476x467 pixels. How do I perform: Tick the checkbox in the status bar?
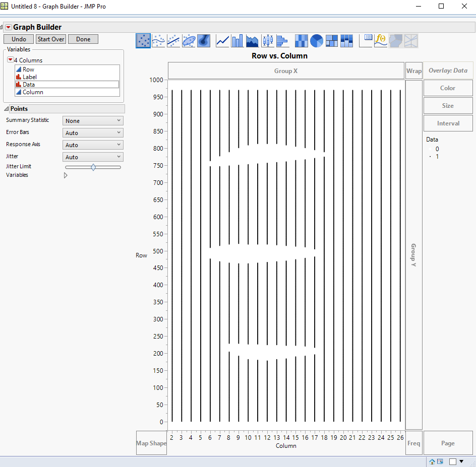[x=452, y=461]
